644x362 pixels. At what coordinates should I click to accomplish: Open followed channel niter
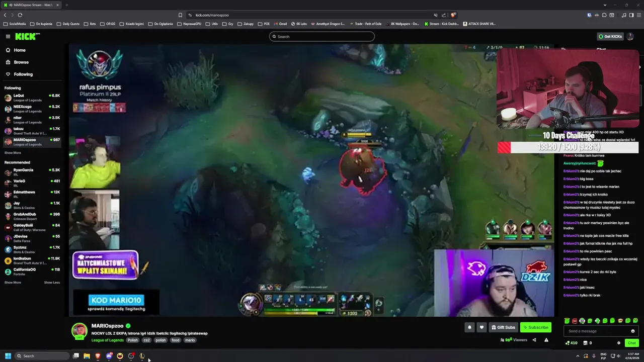click(x=31, y=119)
